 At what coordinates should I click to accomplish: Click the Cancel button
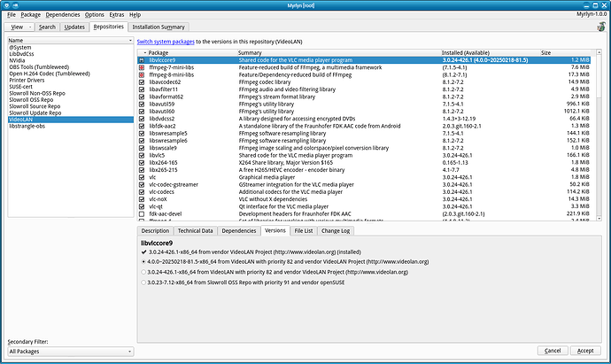tap(553, 351)
